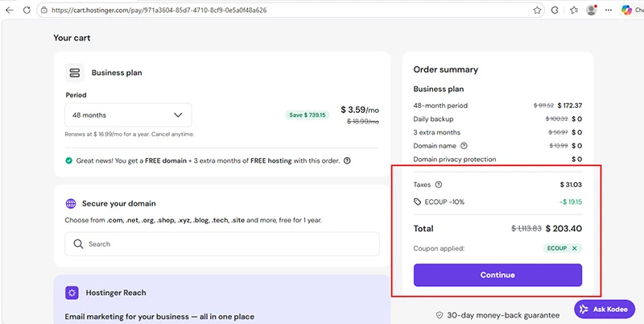This screenshot has height=324, width=644.
Task: Click the Renews at $ 16.99/mo notice
Action: pyautogui.click(x=130, y=134)
